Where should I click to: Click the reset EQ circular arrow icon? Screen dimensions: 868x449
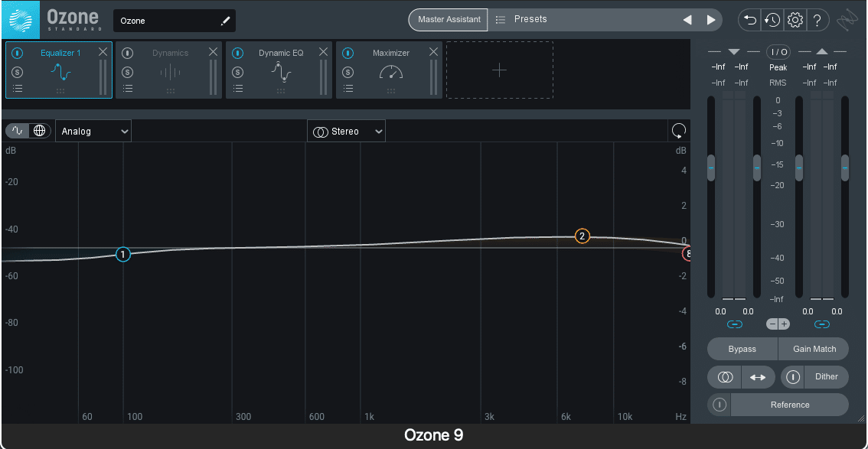(x=679, y=131)
